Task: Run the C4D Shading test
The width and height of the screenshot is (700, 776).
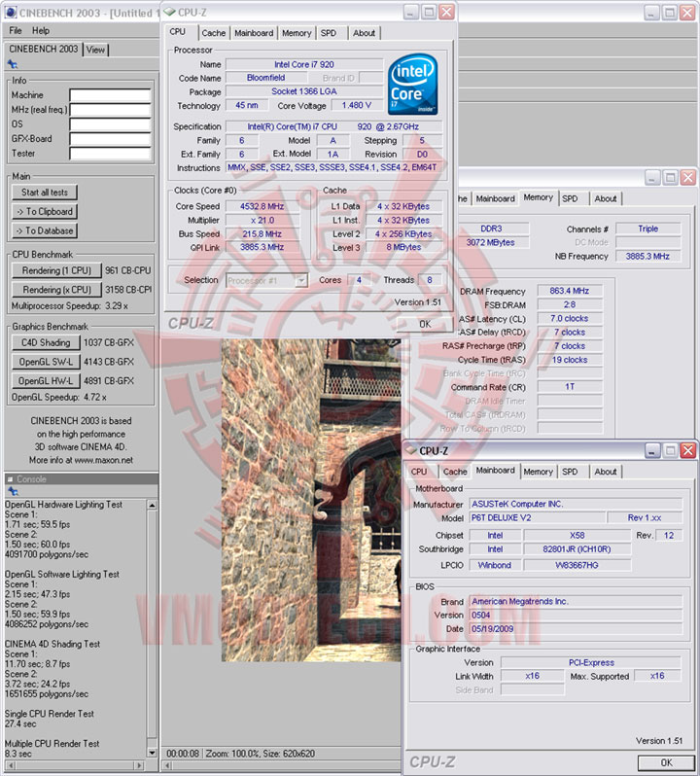Action: pos(46,342)
